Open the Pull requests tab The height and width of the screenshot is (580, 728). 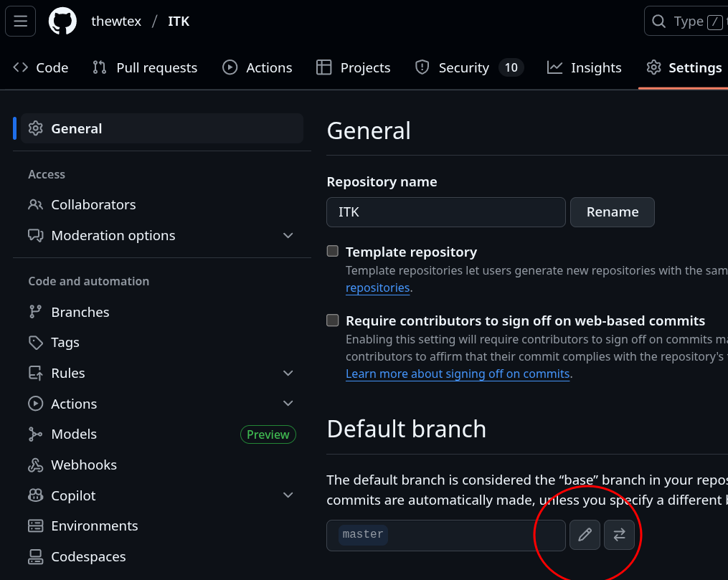click(145, 67)
